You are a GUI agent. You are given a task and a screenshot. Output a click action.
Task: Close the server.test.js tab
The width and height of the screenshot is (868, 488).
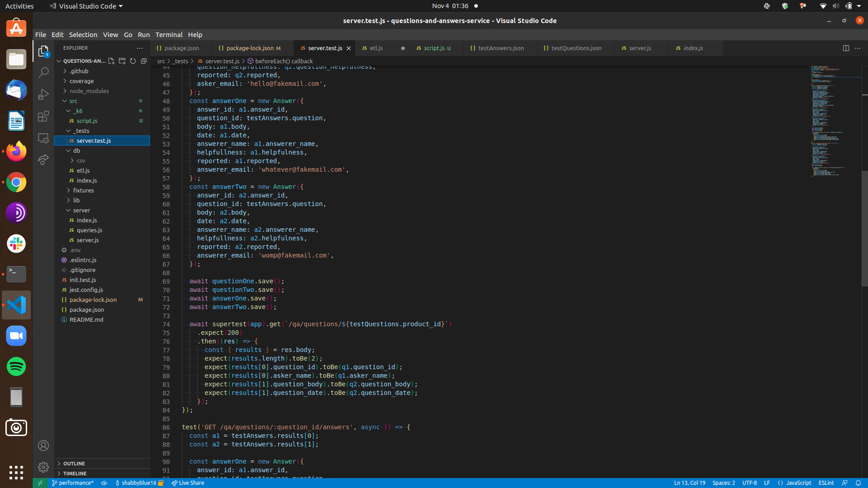point(349,48)
